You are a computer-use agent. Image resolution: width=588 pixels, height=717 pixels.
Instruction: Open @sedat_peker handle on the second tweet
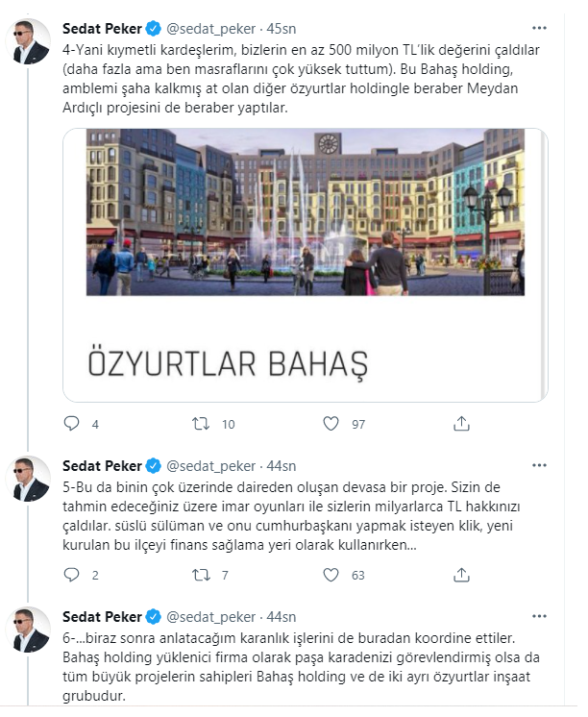coord(210,466)
